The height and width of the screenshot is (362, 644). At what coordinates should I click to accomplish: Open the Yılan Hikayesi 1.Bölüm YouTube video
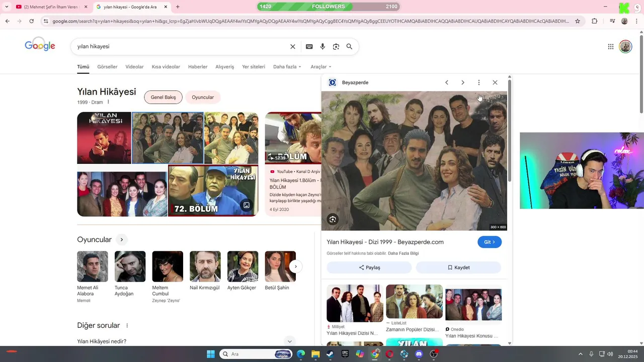click(x=293, y=164)
